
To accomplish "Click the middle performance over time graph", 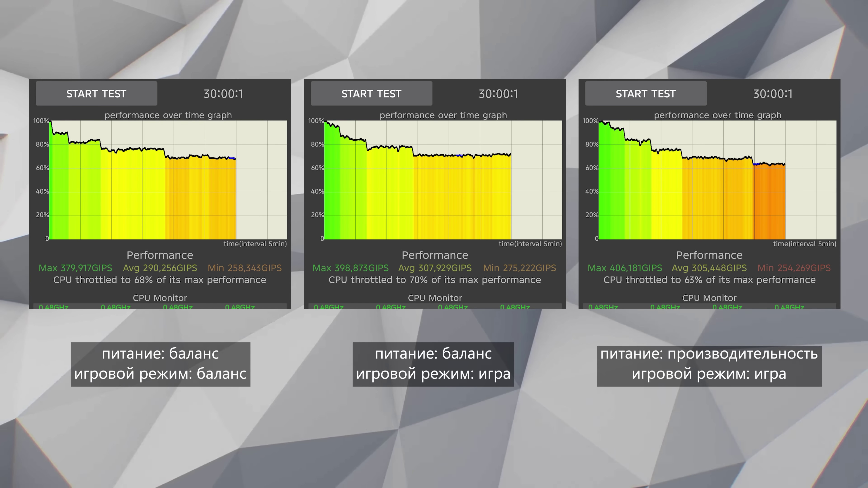I will pyautogui.click(x=443, y=180).
